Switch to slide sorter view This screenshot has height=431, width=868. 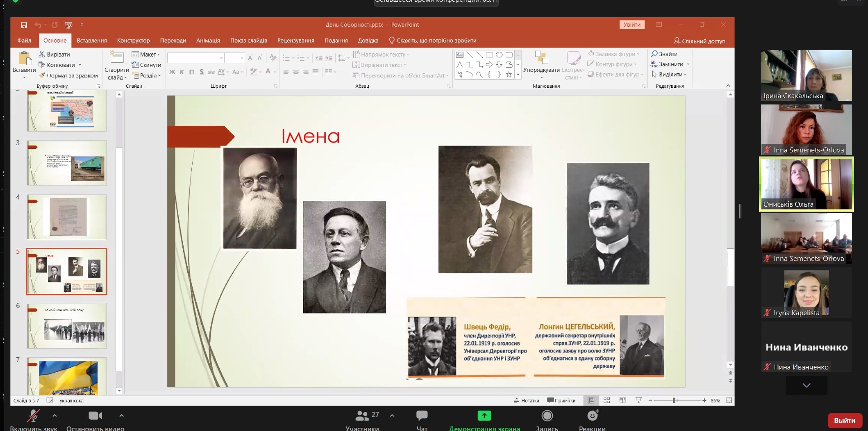(x=607, y=400)
